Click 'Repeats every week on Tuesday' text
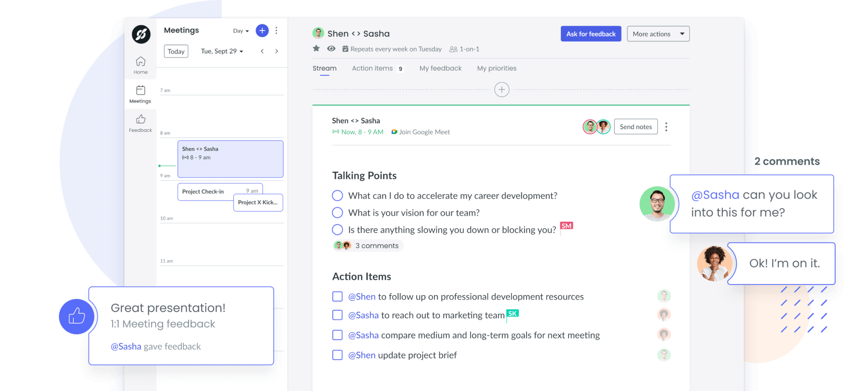Screen dimensions: 868x391 click(396, 49)
